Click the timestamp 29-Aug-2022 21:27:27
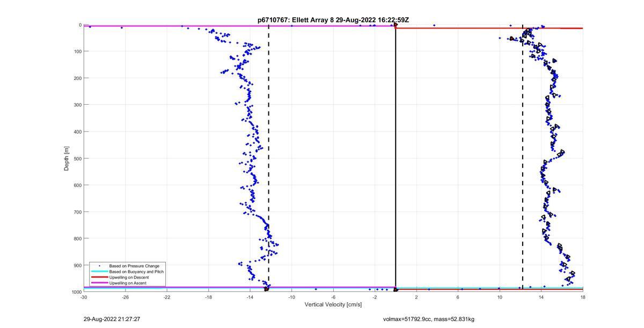Viewport: 644px width, 328px height. point(112,319)
